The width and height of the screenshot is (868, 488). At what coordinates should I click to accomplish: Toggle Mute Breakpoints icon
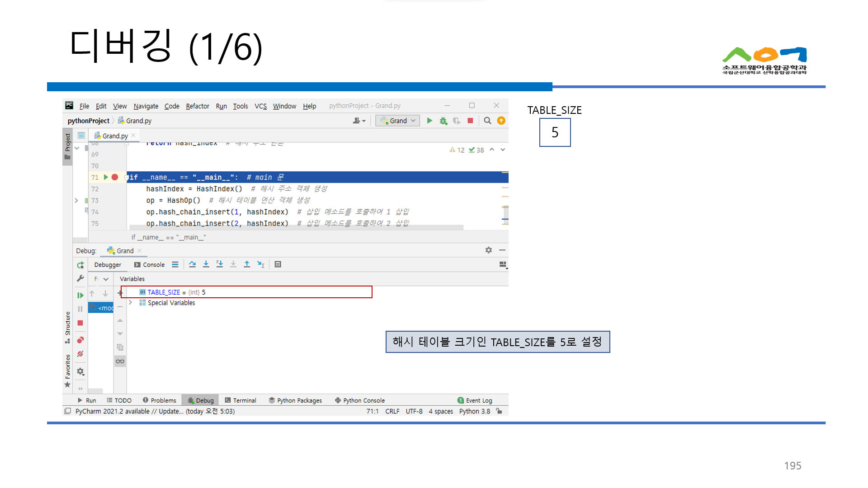[x=80, y=354]
